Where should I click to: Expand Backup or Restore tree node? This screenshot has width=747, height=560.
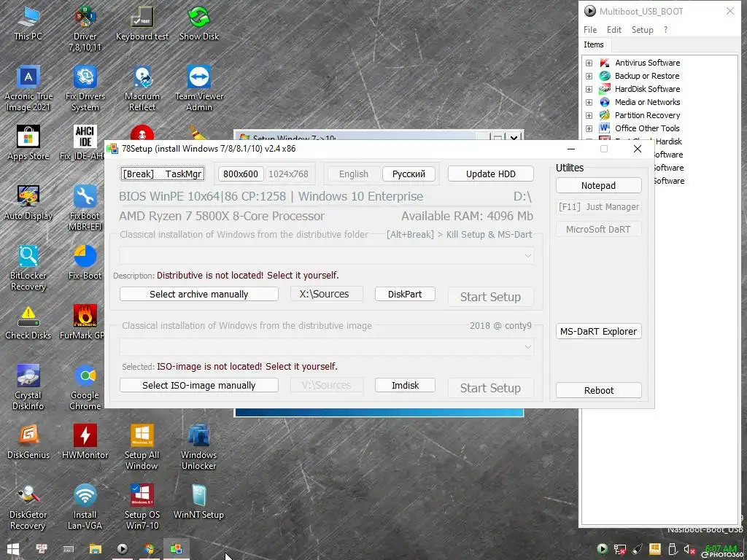[589, 76]
